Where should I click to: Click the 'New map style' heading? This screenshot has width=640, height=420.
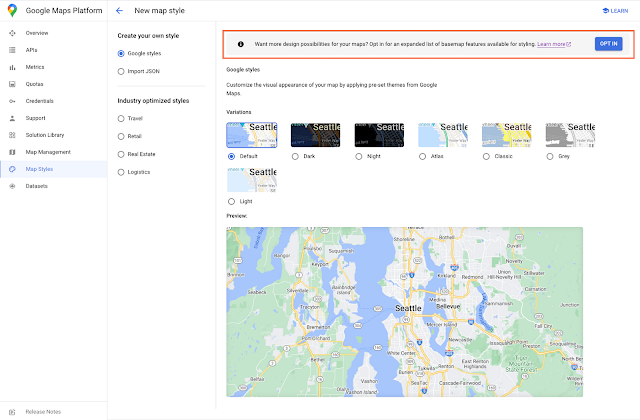point(160,11)
